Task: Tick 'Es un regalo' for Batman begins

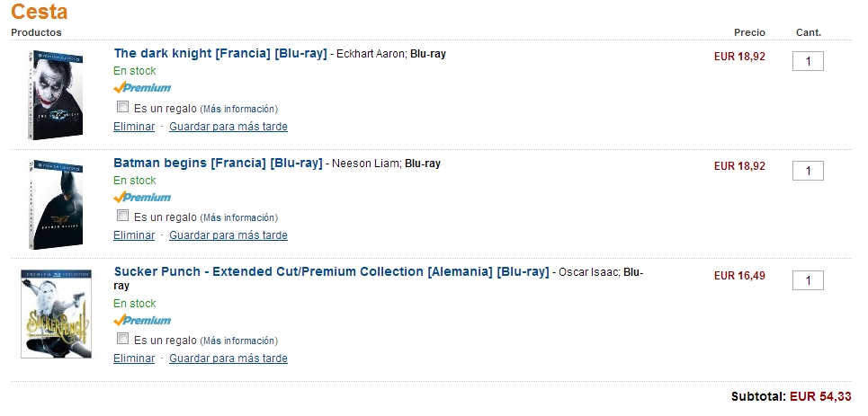Action: (123, 216)
